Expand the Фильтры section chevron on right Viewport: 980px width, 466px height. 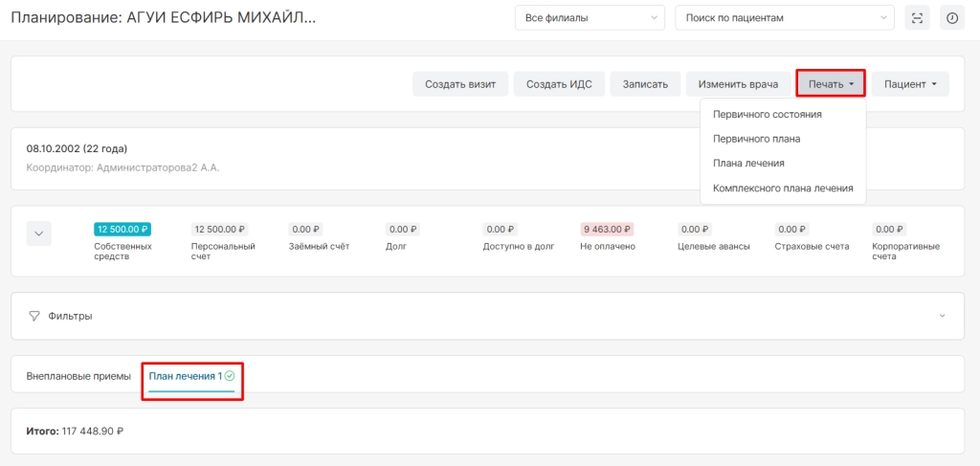tap(943, 316)
